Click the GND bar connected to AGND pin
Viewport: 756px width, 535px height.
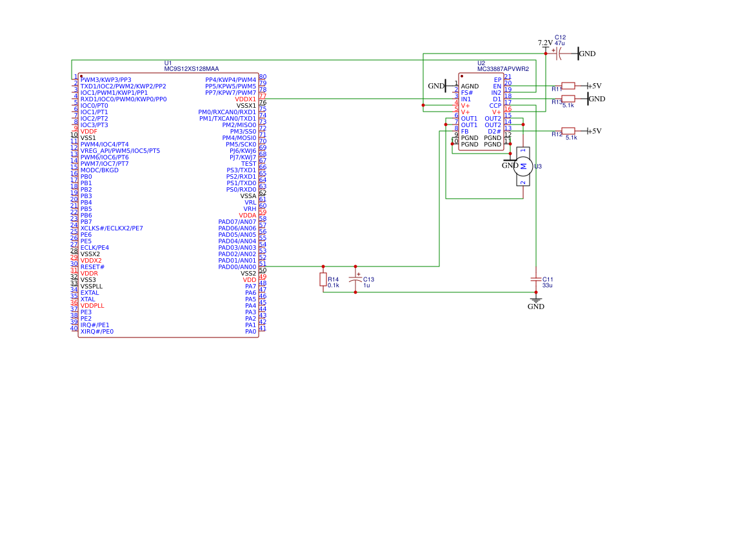pyautogui.click(x=446, y=86)
